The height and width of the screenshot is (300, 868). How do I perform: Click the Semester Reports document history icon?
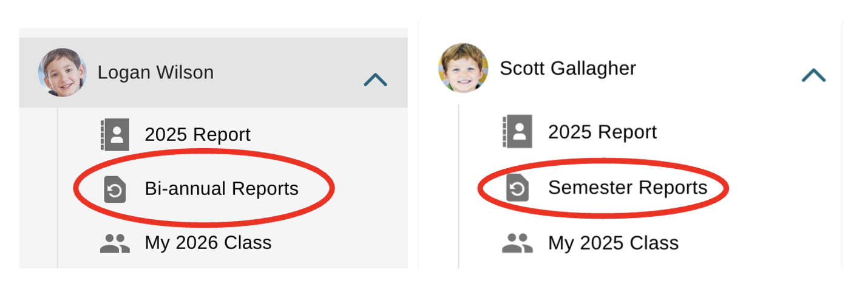pos(517,188)
